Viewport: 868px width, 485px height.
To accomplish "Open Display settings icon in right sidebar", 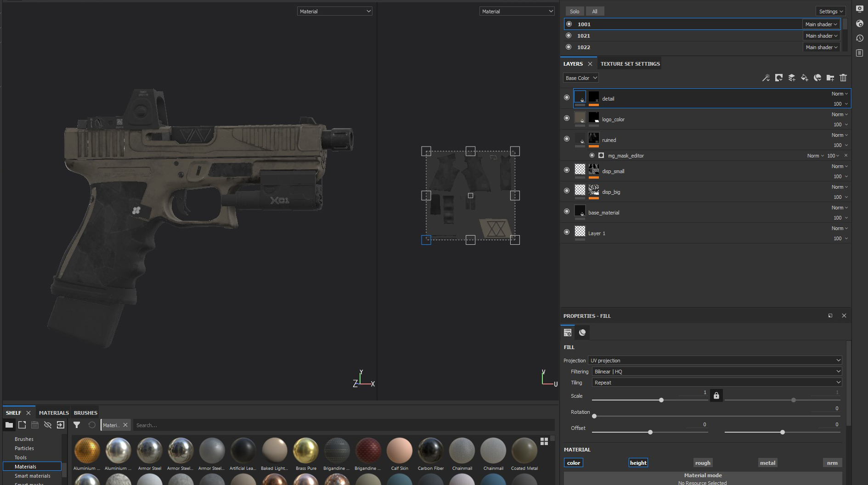I will click(x=860, y=9).
